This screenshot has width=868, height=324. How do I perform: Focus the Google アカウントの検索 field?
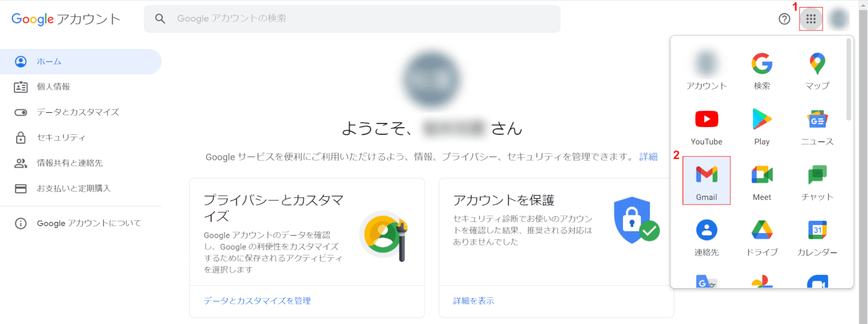pyautogui.click(x=352, y=18)
